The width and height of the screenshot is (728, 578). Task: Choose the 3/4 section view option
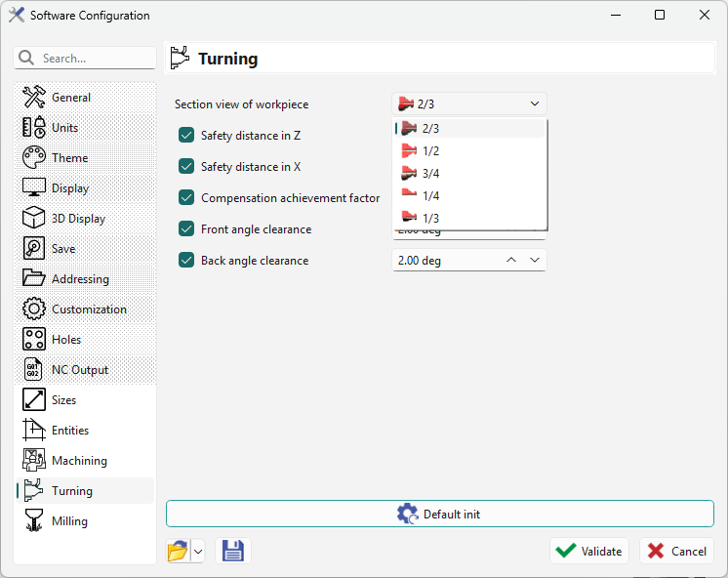[x=430, y=173]
